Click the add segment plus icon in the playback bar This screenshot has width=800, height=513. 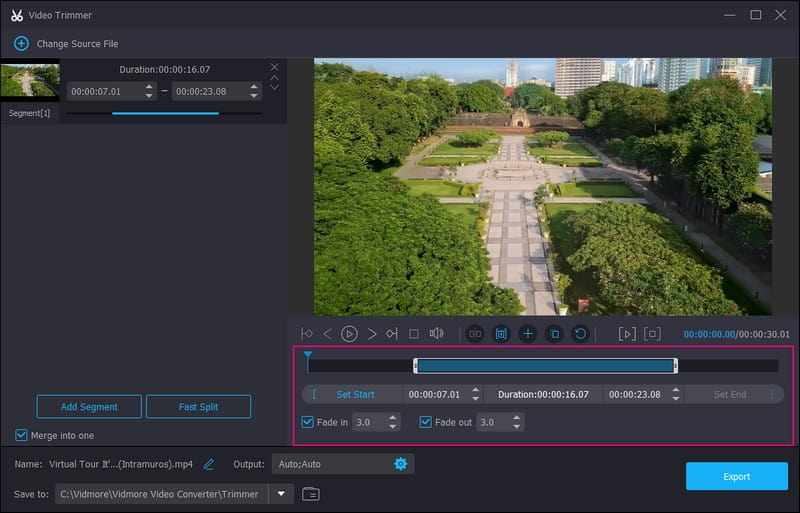click(x=528, y=334)
